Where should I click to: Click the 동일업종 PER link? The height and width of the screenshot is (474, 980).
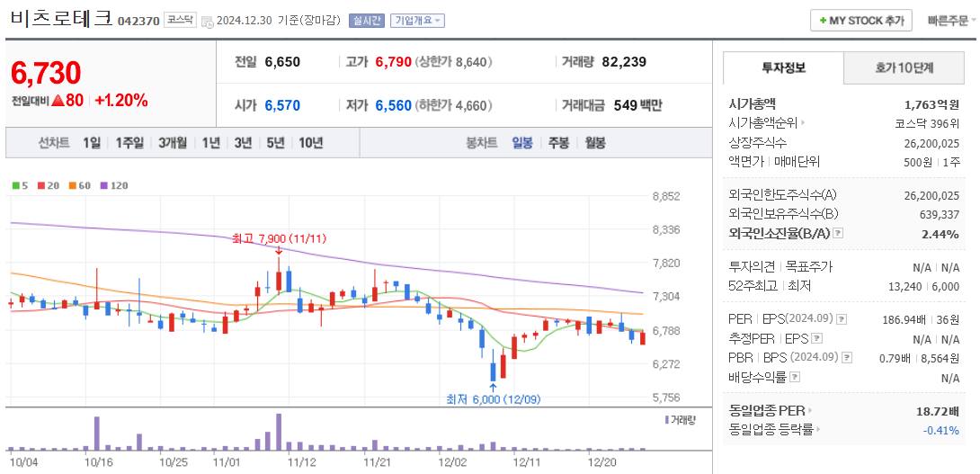(x=768, y=411)
